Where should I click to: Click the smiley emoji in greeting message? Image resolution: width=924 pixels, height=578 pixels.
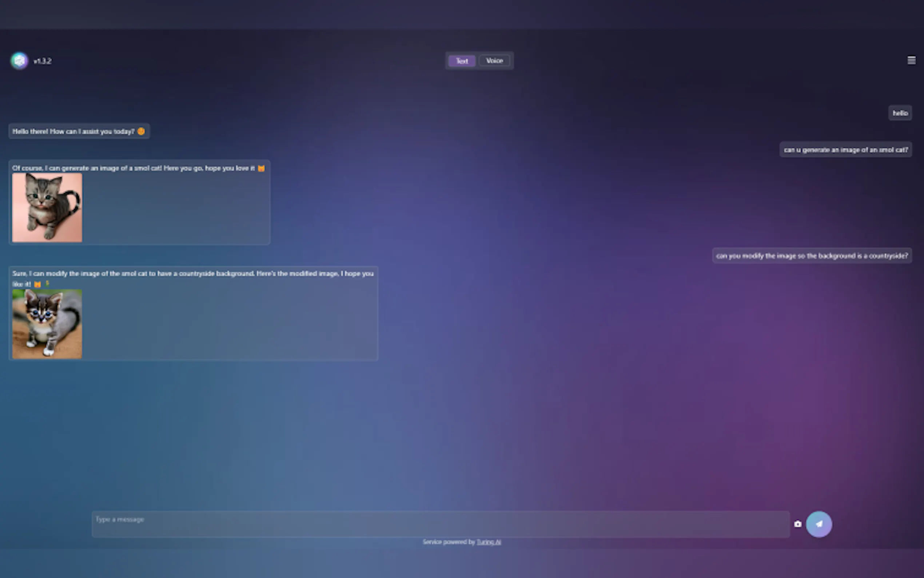(141, 131)
